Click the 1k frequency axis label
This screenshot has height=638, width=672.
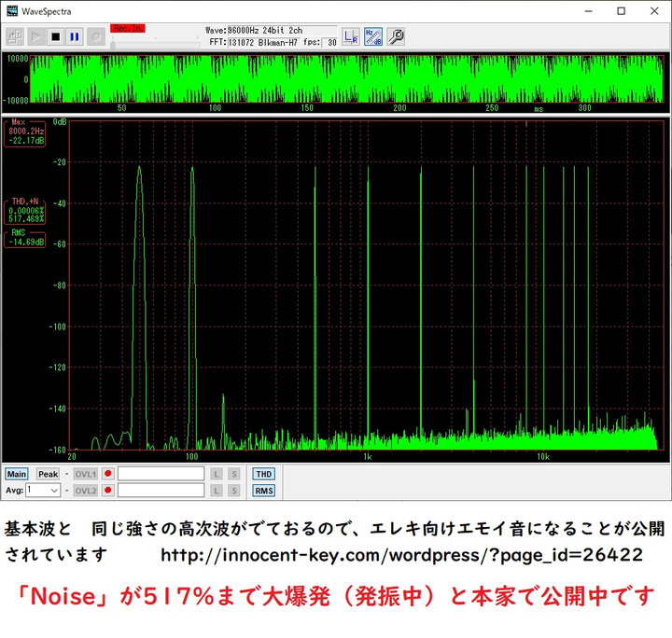pyautogui.click(x=368, y=457)
